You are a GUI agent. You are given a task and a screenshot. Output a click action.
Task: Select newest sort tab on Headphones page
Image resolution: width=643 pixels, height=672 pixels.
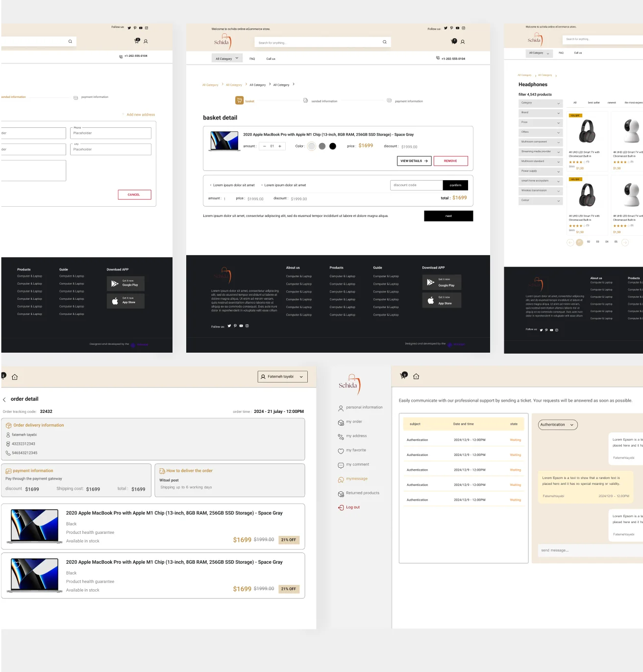(612, 103)
